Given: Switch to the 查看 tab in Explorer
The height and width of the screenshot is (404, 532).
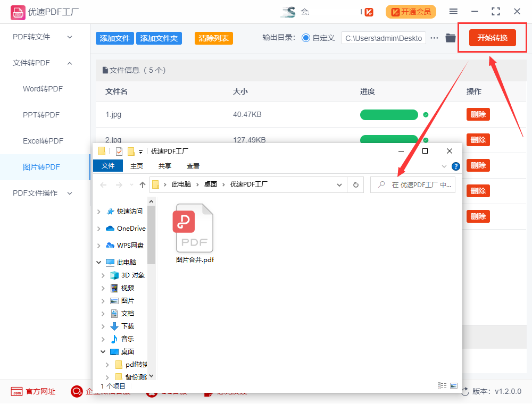Looking at the screenshot, I should click(x=193, y=166).
